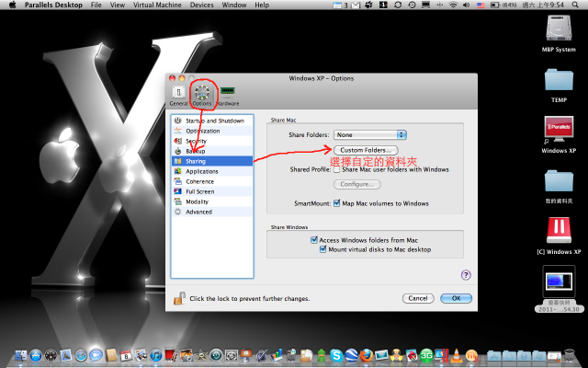Open the Devices menu
The width and height of the screenshot is (588, 368).
point(202,5)
